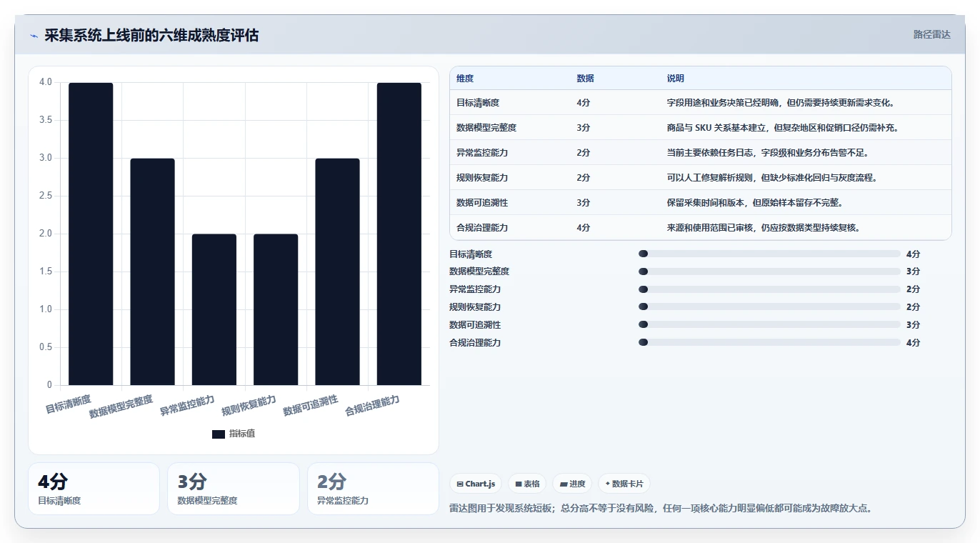
Task: Click the 合规治理能力 x-axis label
Action: click(372, 406)
